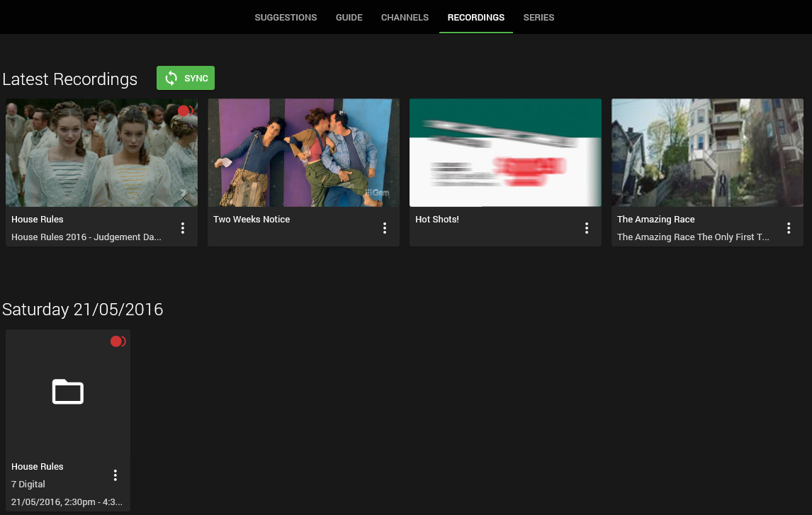
Task: Go to the Channels tab
Action: click(x=405, y=17)
